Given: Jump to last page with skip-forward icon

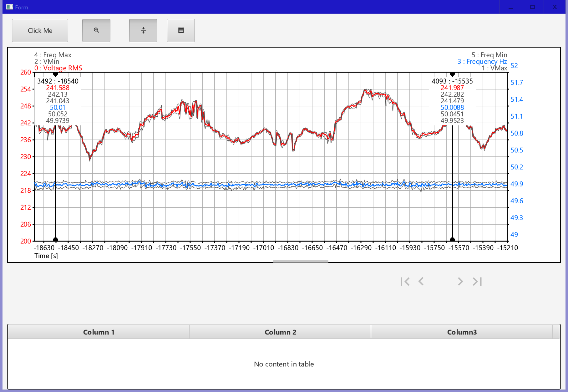Looking at the screenshot, I should point(477,281).
